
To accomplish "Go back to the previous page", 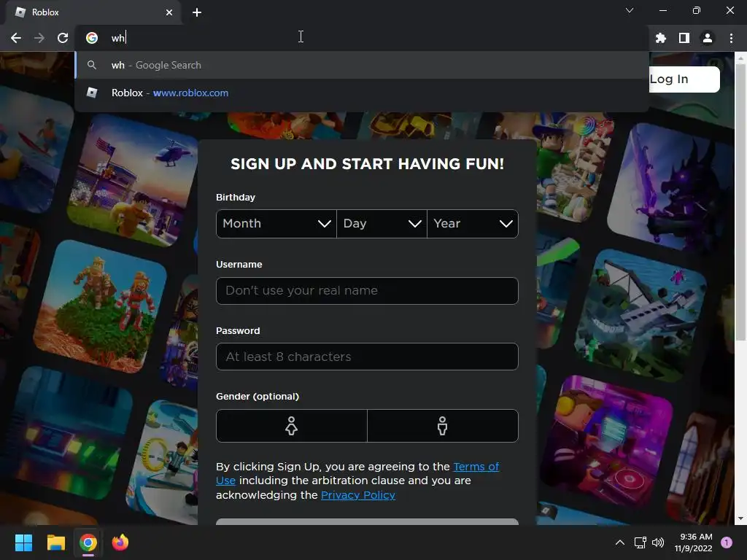I will [16, 38].
